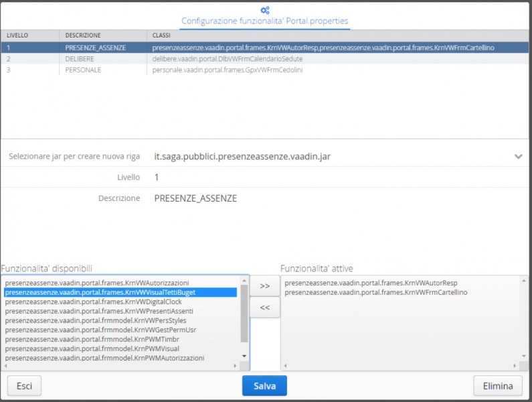This screenshot has height=402, width=532.
Task: Click left arrow of active list horizontal scrollbar
Action: click(285, 366)
